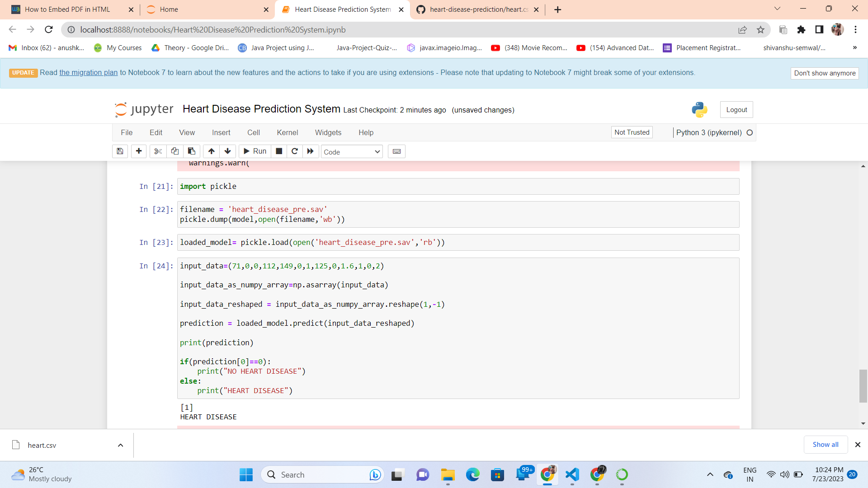Show more bookmarks overflow chevron
Screen dimensions: 868x488
[854, 48]
